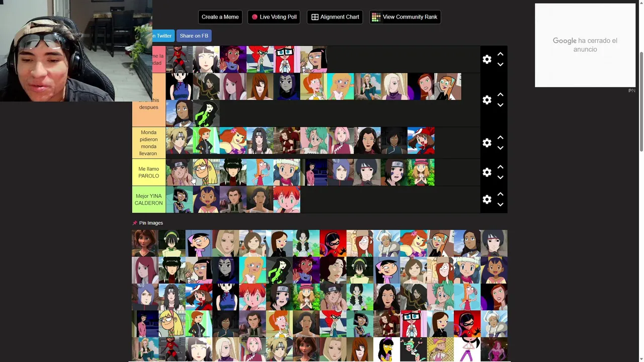Select red-suited Elastigirl in the top red tier
This screenshot has width=644, height=362.
point(179,59)
